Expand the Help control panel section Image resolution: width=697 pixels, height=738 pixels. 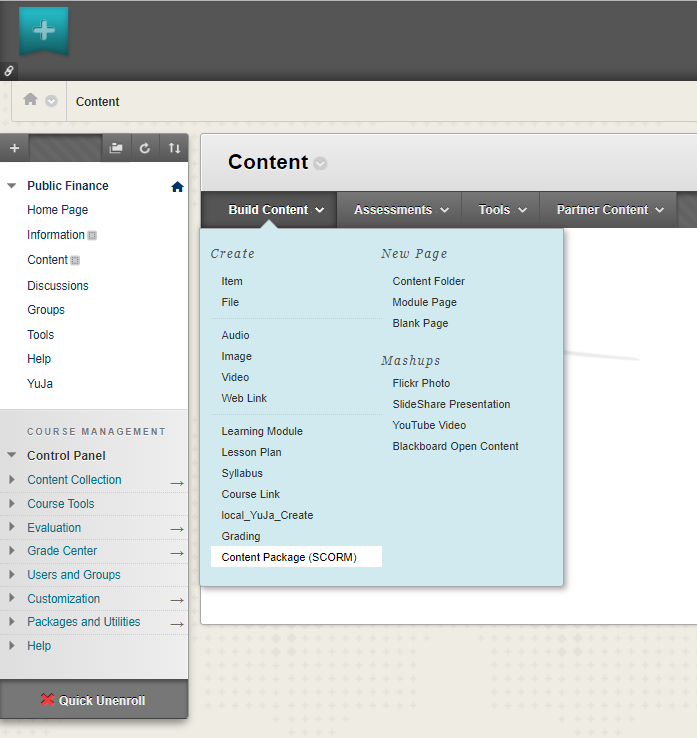(12, 645)
